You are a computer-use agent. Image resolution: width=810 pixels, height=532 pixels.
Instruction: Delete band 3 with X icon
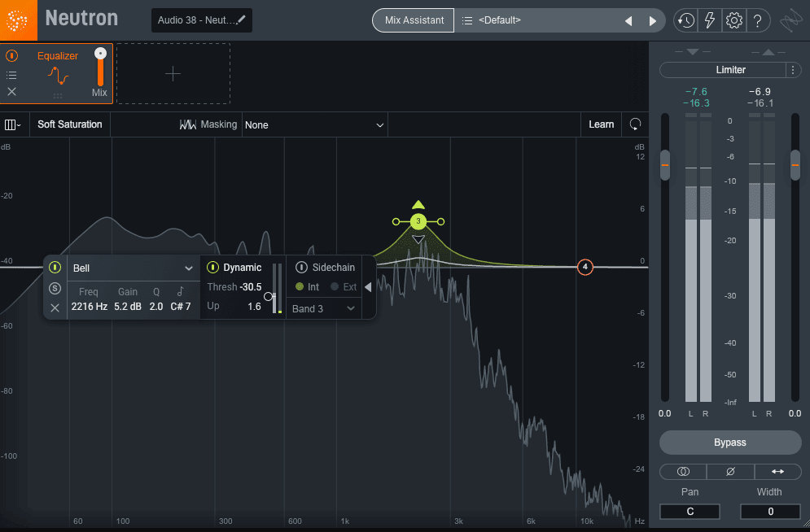coord(55,308)
